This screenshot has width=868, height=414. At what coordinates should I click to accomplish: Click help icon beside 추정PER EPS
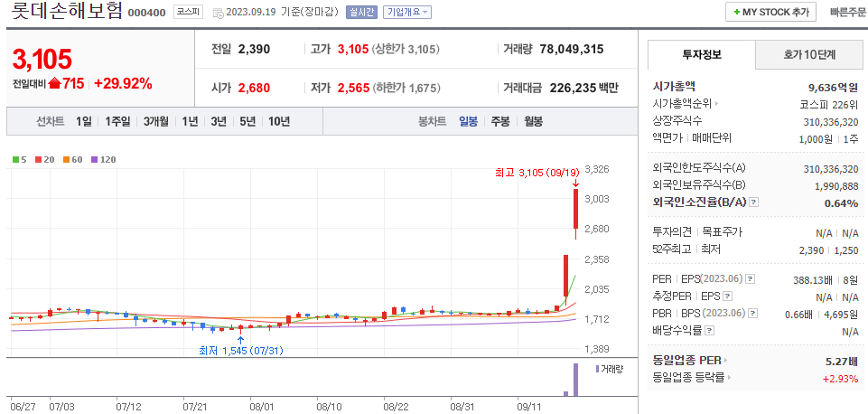pos(728,296)
